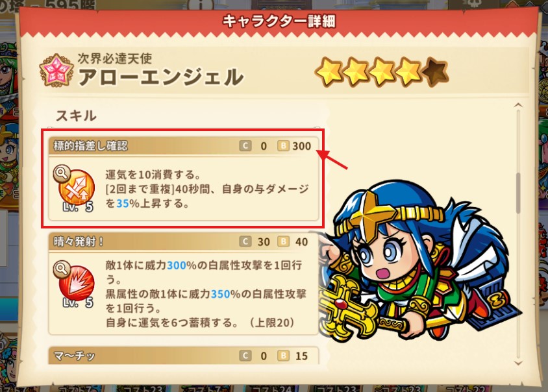
Task: Click the skill list scrollbar thumb
Action: [x=518, y=193]
